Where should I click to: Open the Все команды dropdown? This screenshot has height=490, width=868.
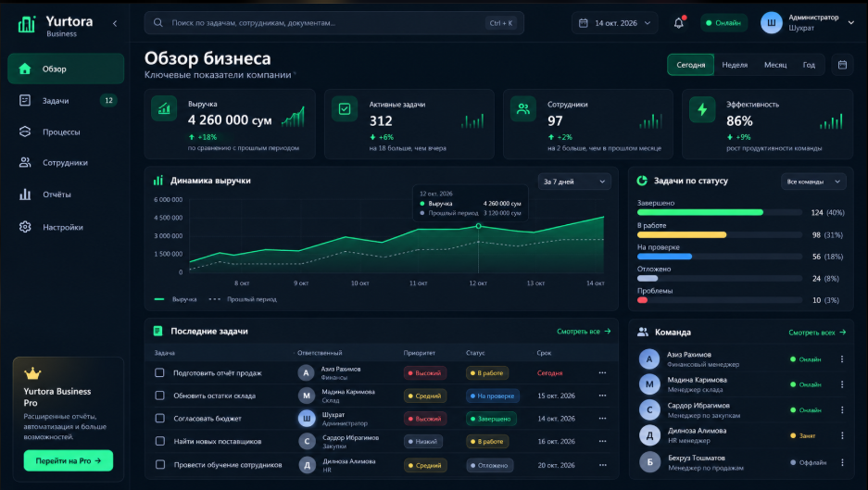(x=813, y=182)
